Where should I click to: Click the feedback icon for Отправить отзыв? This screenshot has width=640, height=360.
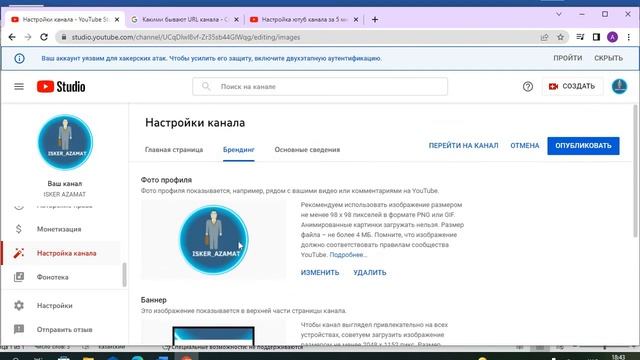19,329
